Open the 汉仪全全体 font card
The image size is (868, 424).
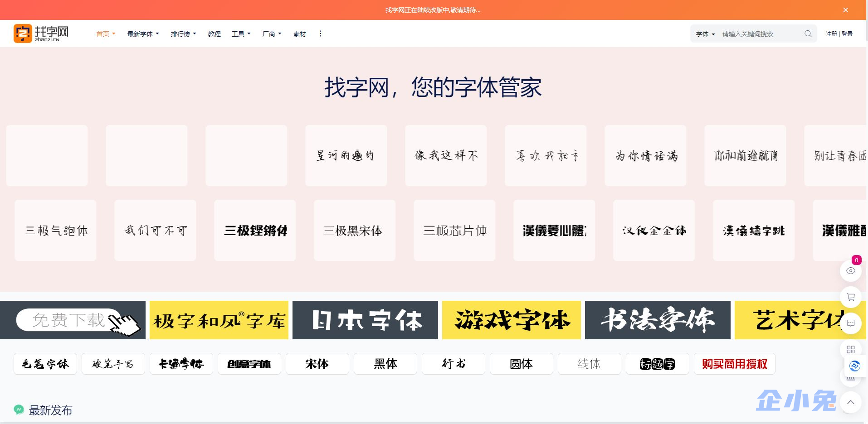[654, 230]
